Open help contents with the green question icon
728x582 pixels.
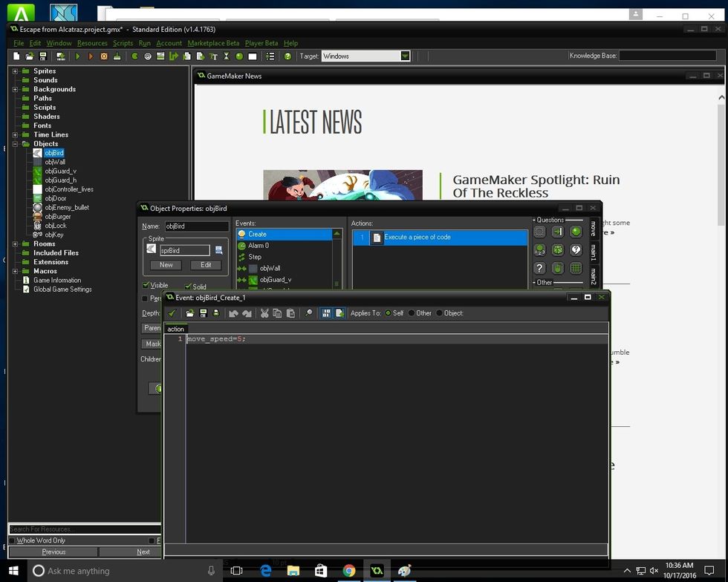(287, 56)
